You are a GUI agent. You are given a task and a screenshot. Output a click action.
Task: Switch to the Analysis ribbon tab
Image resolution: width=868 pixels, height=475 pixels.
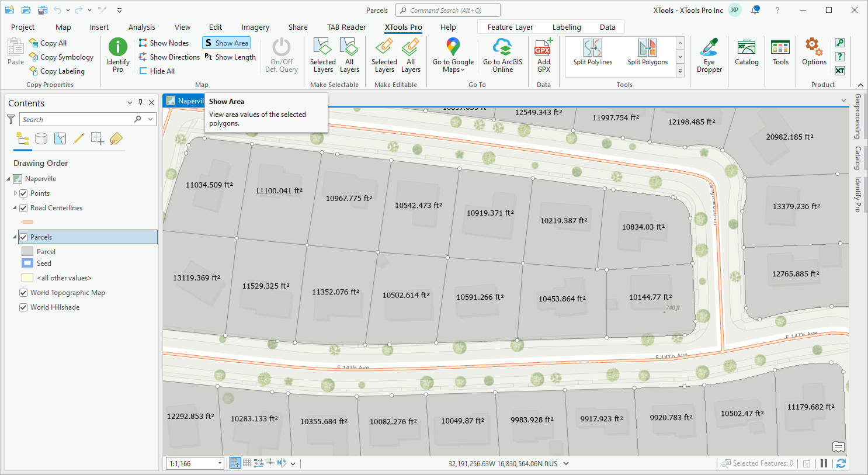141,27
